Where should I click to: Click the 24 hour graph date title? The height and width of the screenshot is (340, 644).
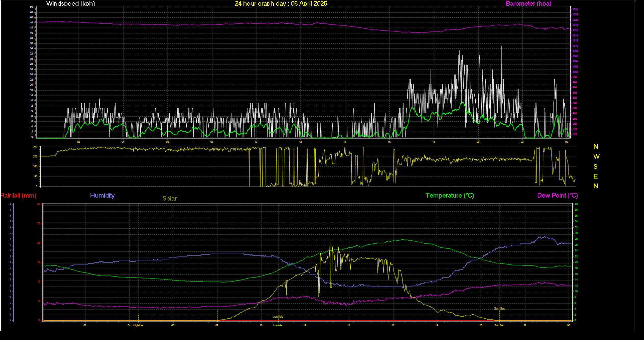click(281, 4)
